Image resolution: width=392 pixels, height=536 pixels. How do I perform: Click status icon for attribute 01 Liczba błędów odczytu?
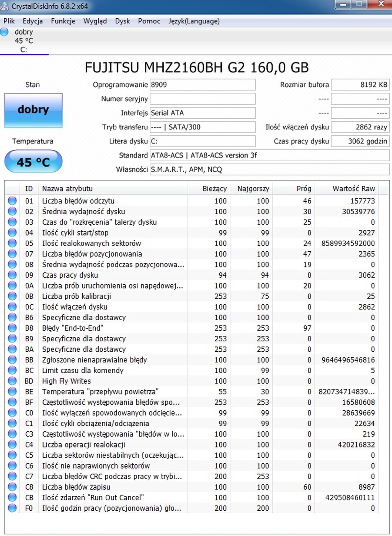12,200
